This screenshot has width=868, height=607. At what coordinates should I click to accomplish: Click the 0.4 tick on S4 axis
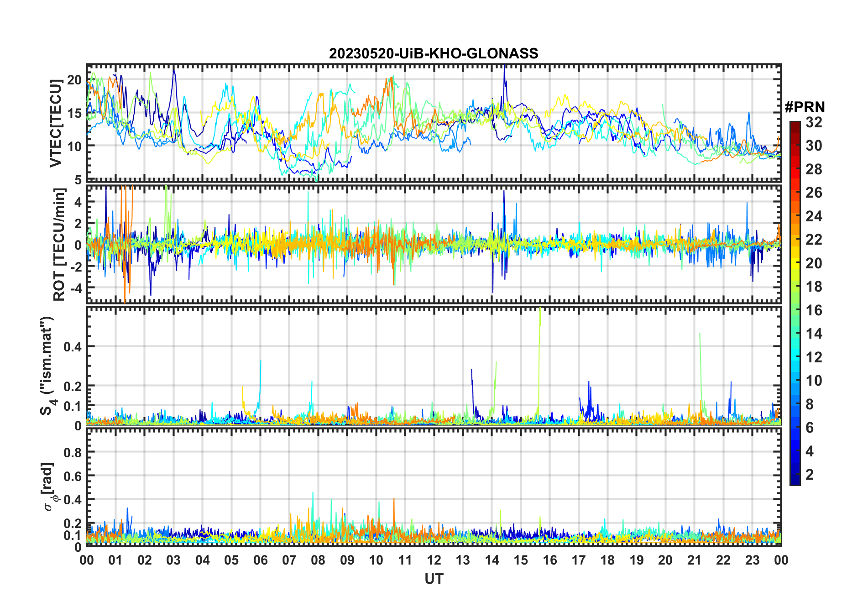click(x=73, y=346)
